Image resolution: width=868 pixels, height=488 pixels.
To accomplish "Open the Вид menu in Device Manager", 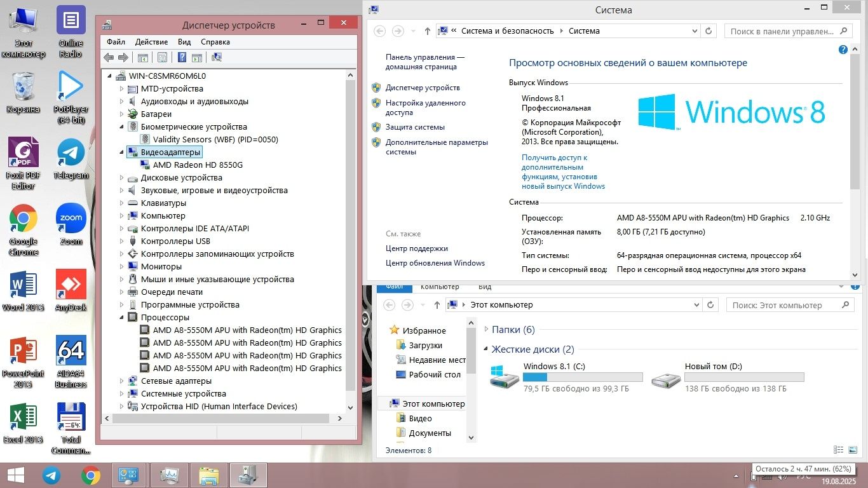I will (x=184, y=41).
